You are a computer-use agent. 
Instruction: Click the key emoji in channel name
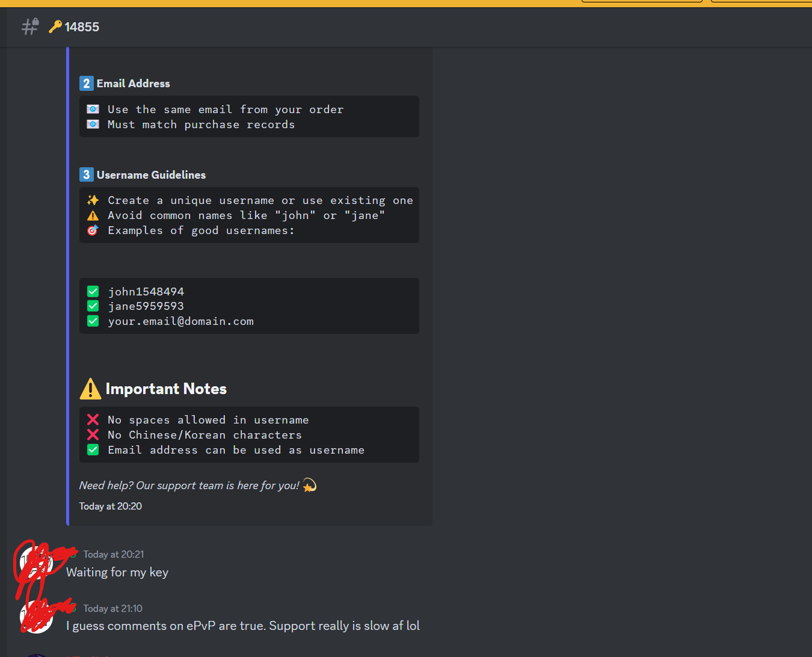pyautogui.click(x=55, y=26)
